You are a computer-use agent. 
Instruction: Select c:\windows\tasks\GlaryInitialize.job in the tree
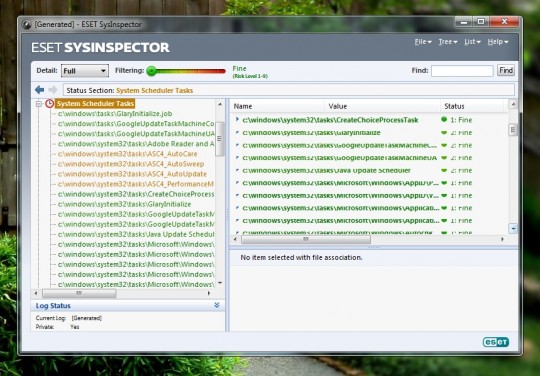115,114
